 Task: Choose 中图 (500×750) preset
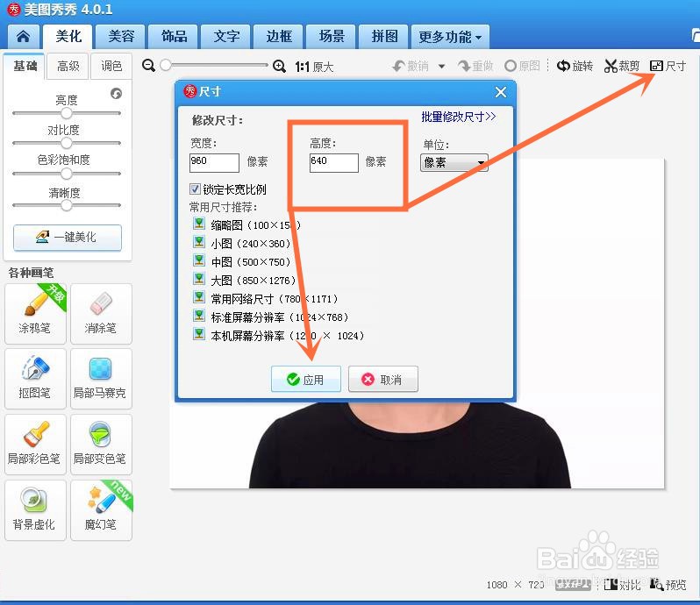241,262
